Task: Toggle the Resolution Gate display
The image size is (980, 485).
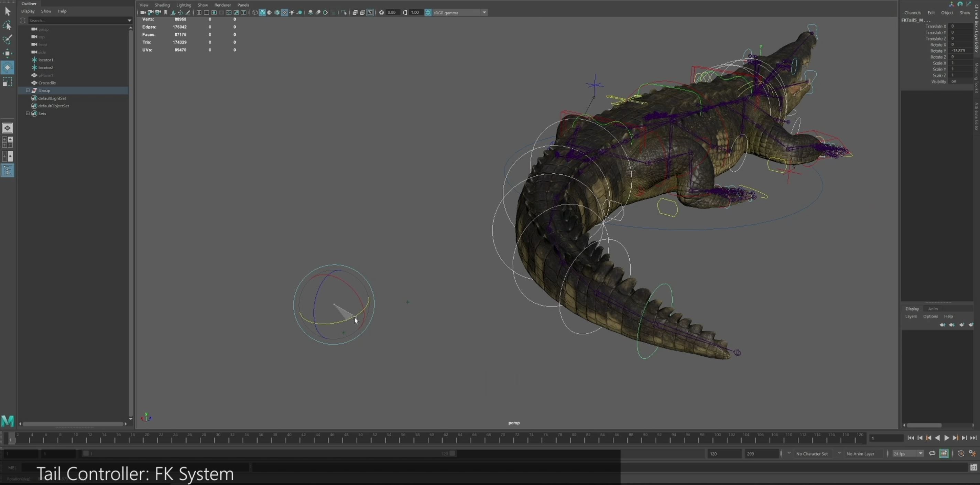Action: tap(214, 13)
